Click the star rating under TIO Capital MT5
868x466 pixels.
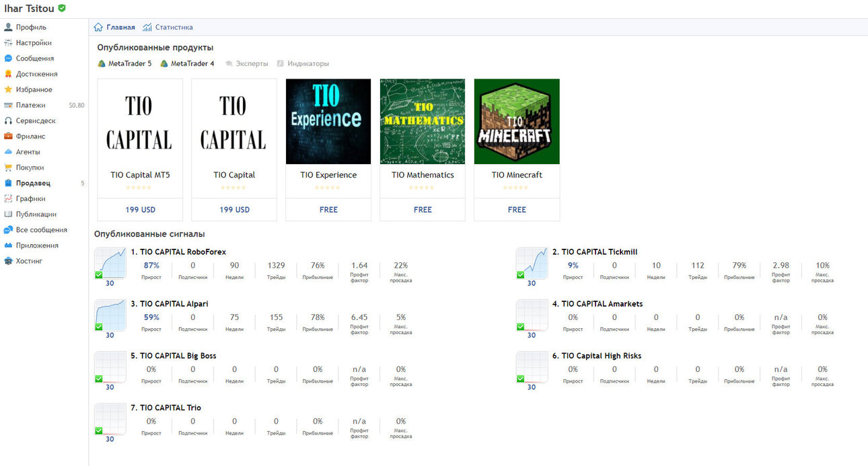[x=140, y=188]
